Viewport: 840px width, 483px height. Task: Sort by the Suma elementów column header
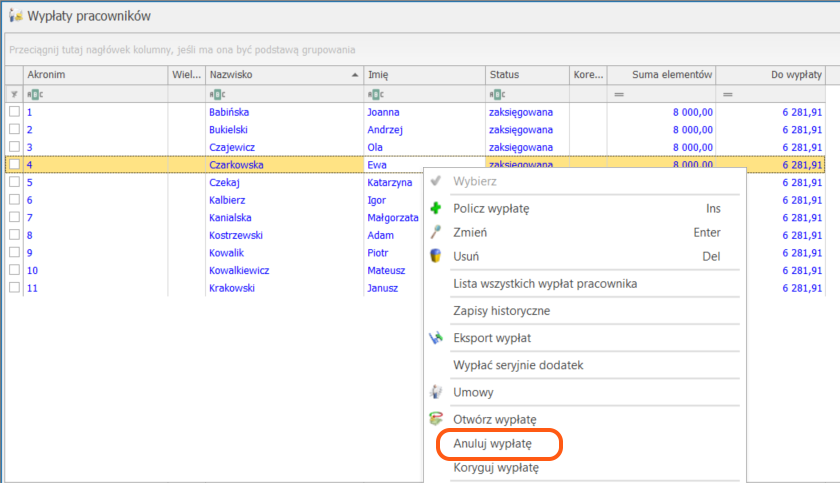662,75
